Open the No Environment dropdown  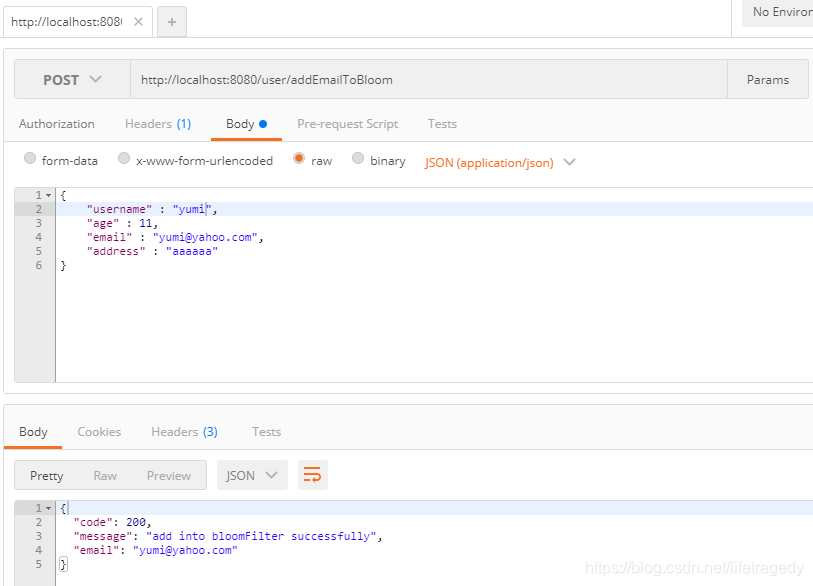[778, 12]
